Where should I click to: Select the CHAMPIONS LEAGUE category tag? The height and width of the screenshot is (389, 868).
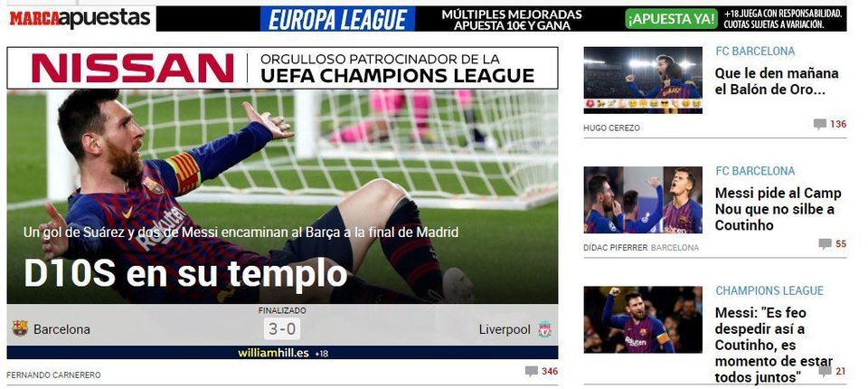click(x=769, y=290)
